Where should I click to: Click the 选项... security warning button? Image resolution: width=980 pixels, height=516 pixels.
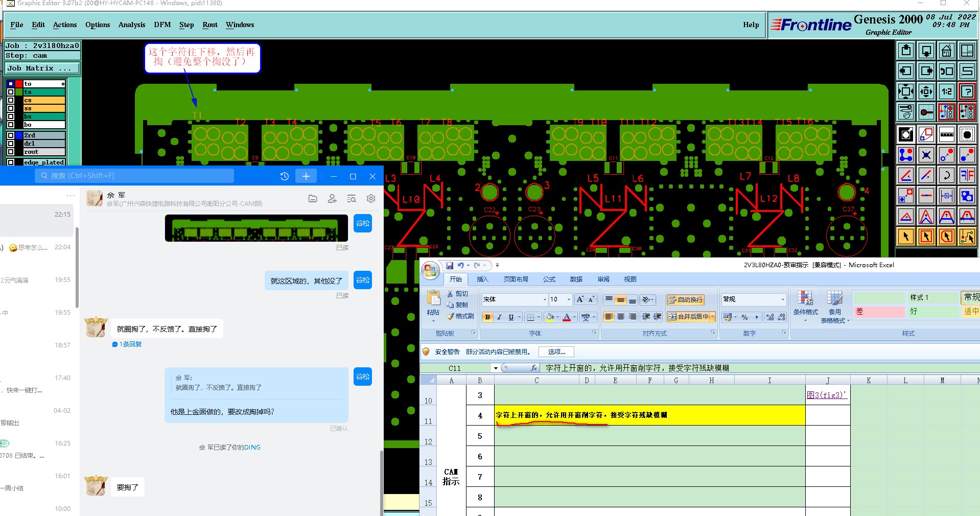(x=556, y=352)
